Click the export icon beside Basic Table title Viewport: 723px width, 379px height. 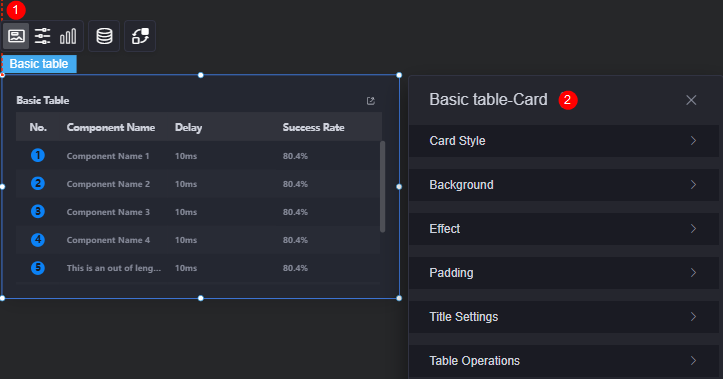371,101
